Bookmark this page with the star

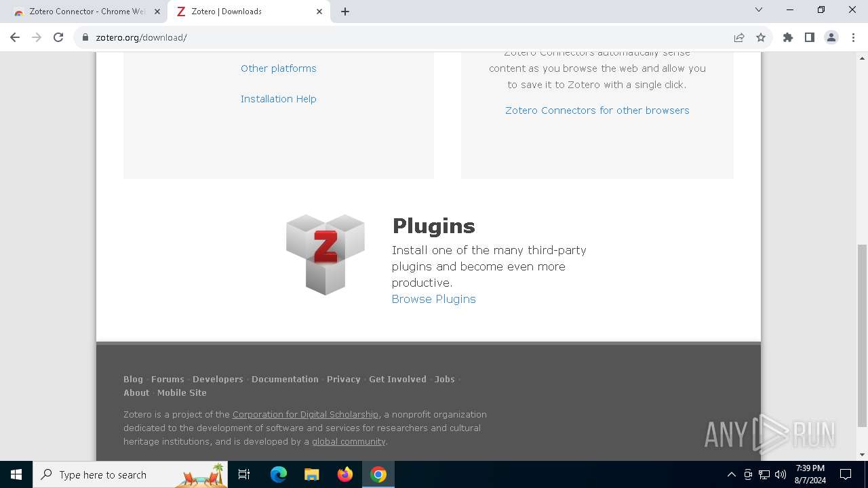[x=761, y=37]
